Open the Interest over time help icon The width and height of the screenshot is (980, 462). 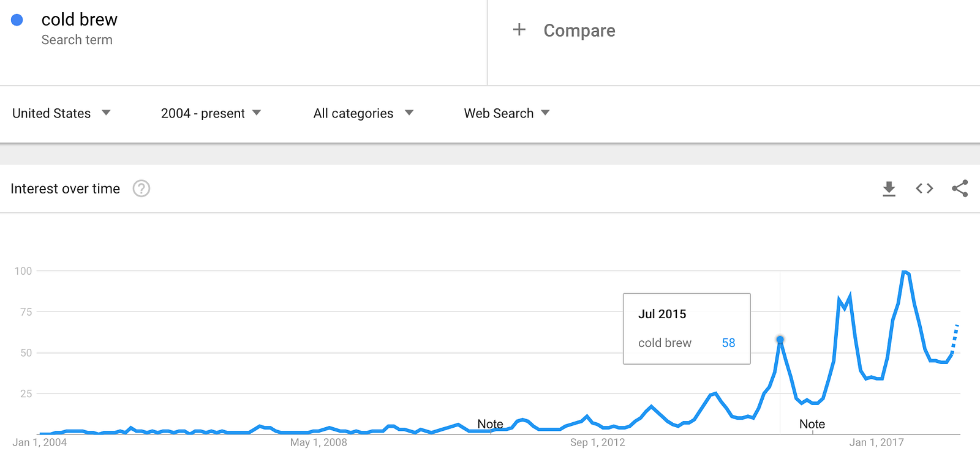pyautogui.click(x=141, y=188)
